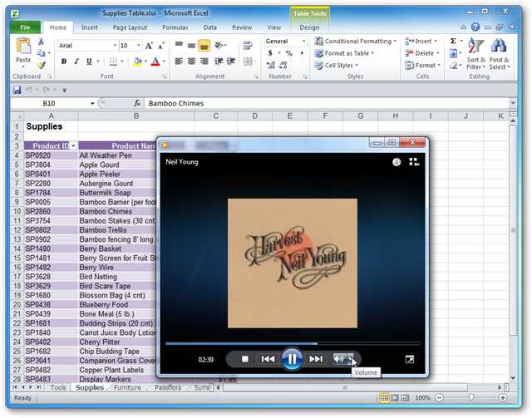Switch to the Formulas tab
532x418 pixels.
tap(175, 27)
